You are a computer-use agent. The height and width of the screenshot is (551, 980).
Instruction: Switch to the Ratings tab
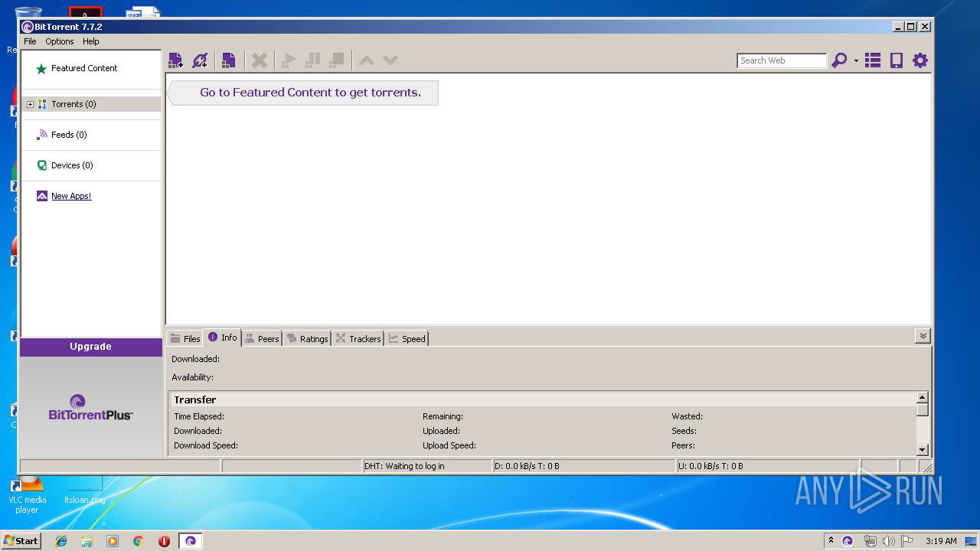(306, 338)
